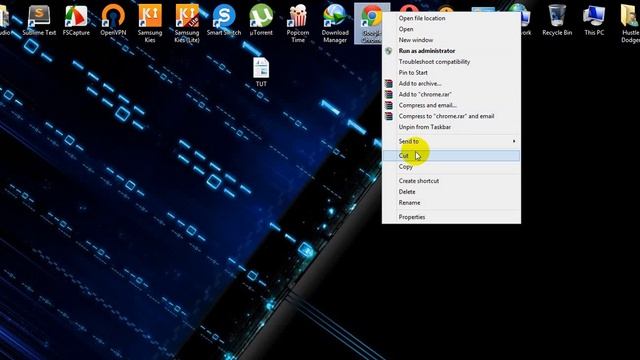Choose Run as administrator
Viewport: 640px width, 360px height.
(451, 51)
